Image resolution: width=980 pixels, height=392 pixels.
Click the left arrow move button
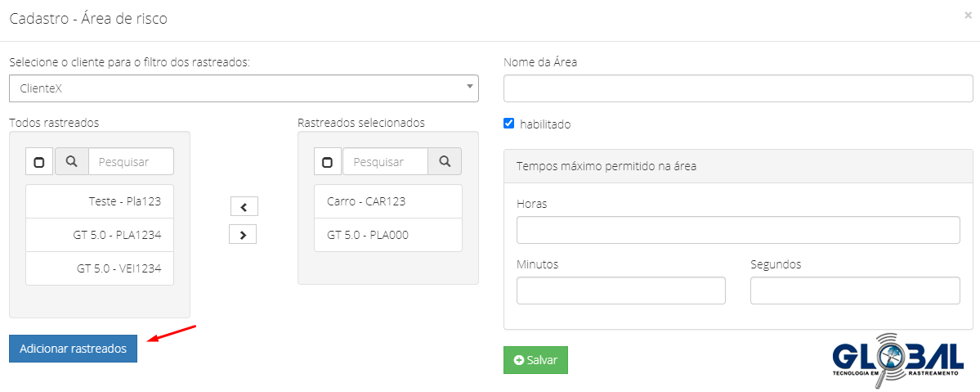(x=244, y=207)
